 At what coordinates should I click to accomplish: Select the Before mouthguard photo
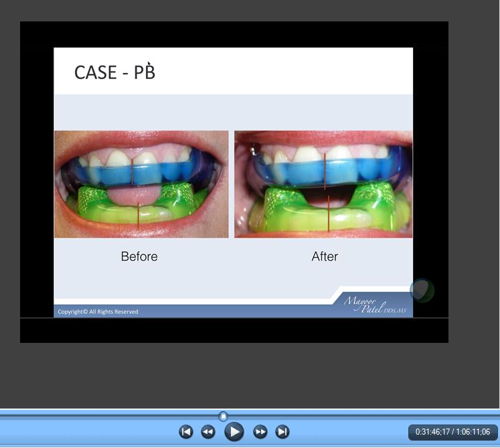coord(141,184)
